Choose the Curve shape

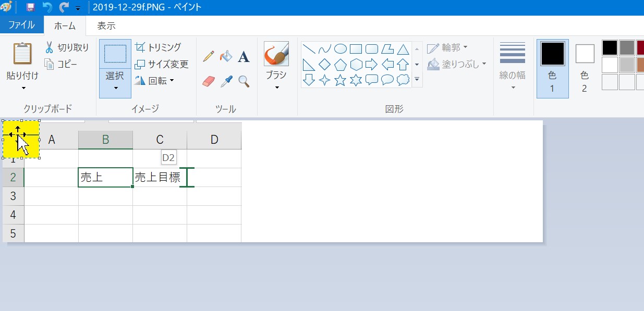point(325,49)
